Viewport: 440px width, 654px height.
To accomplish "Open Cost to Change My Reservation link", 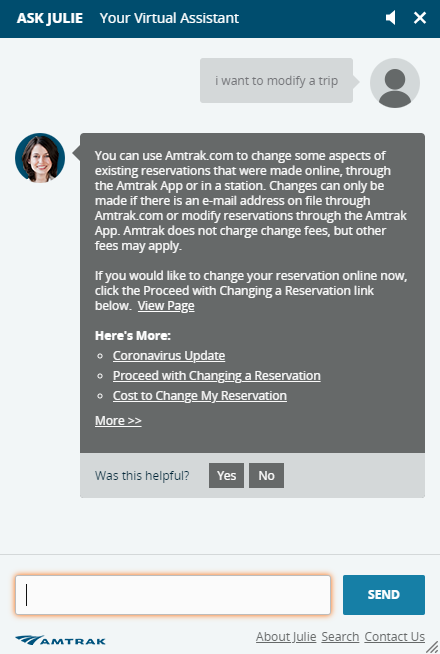I will point(200,396).
